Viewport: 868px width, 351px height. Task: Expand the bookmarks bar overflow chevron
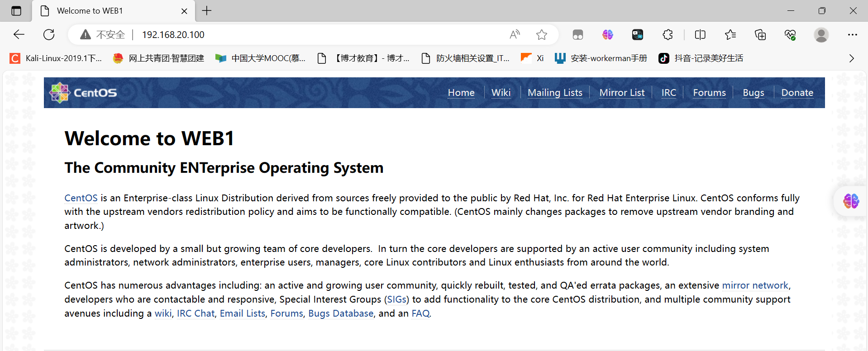point(851,58)
